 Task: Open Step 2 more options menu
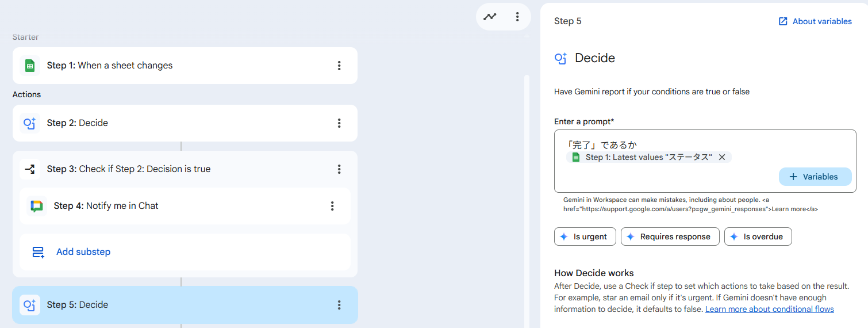(339, 123)
